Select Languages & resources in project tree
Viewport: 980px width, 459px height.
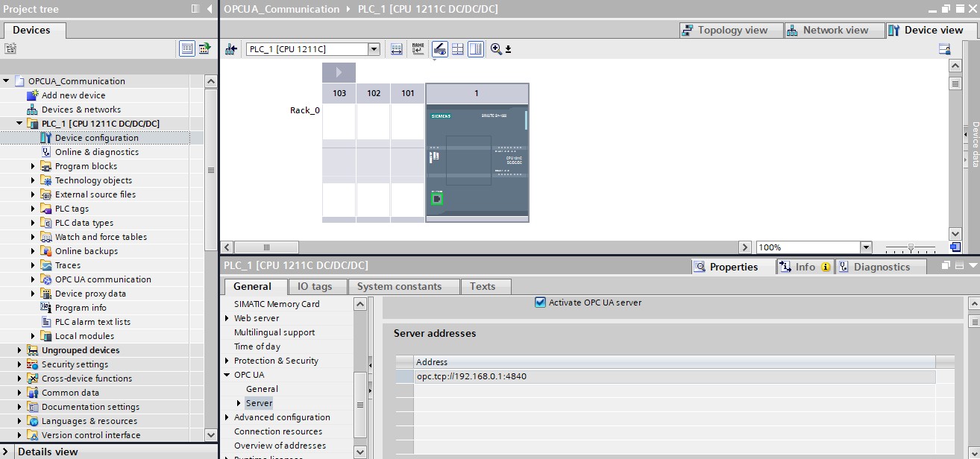[89, 421]
